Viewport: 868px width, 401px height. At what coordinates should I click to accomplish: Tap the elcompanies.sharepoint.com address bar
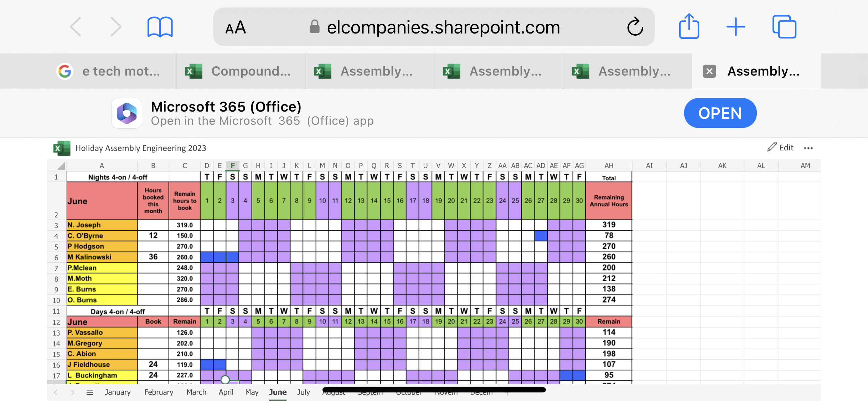click(443, 27)
